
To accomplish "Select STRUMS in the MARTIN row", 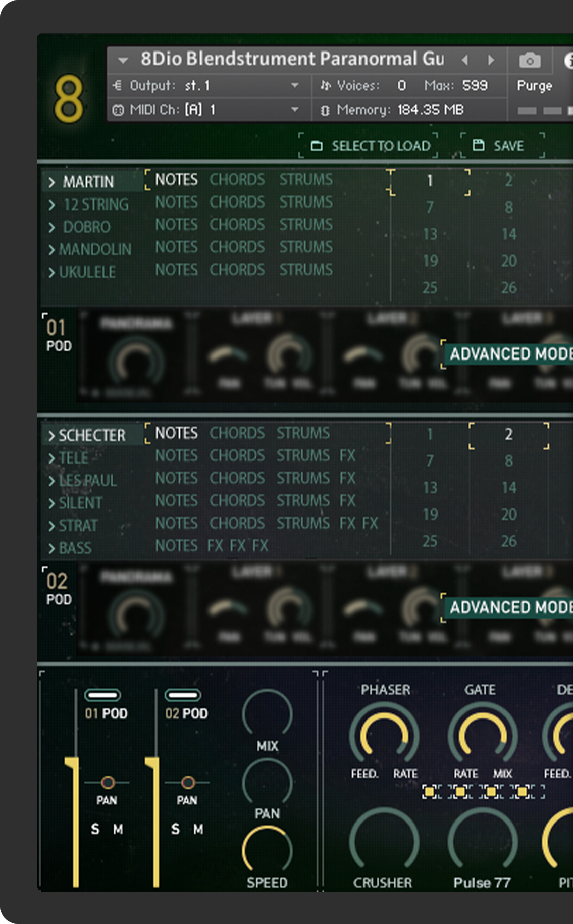I will (x=306, y=179).
